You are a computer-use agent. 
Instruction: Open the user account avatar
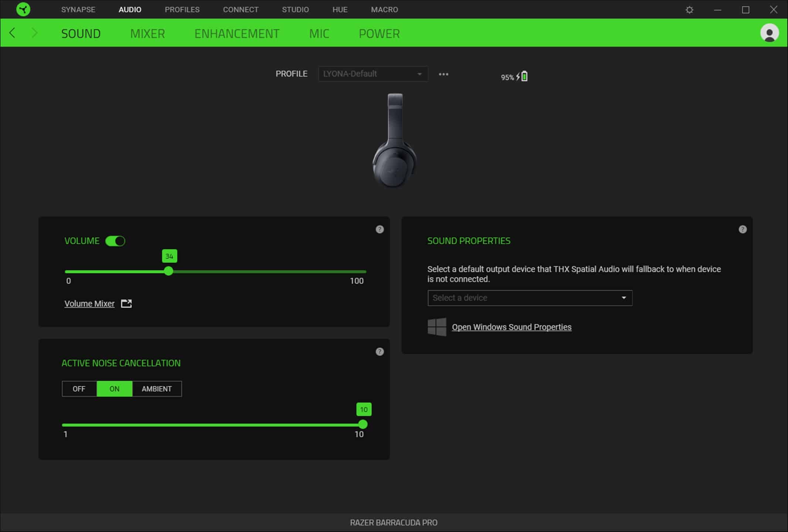(770, 33)
